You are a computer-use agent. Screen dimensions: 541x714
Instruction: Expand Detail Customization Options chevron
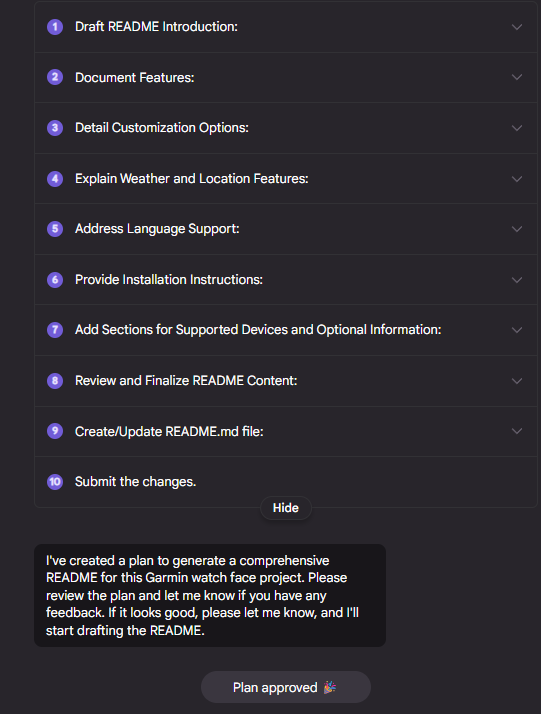(x=517, y=128)
